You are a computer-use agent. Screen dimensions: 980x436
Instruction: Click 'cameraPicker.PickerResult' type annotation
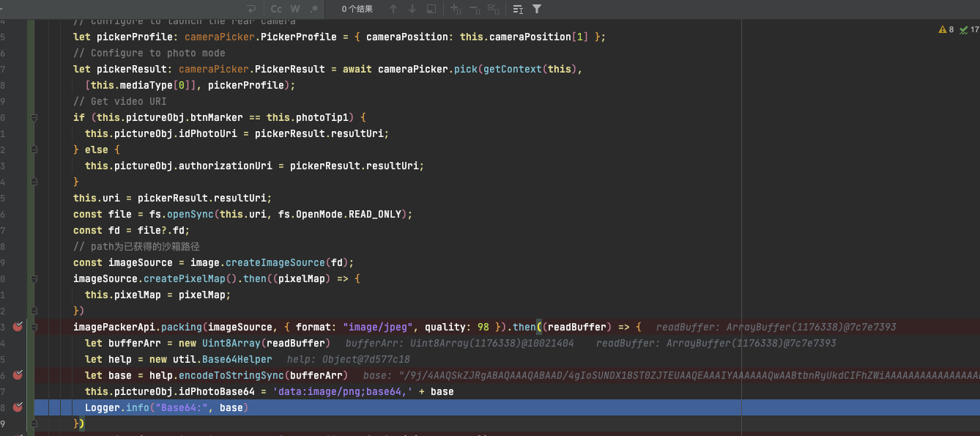[x=251, y=69]
